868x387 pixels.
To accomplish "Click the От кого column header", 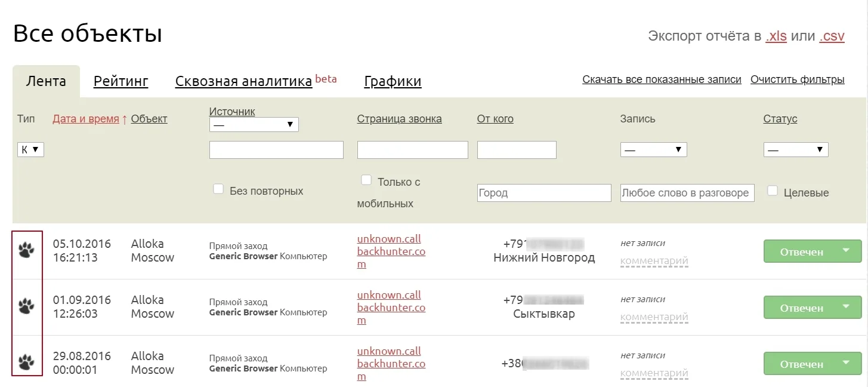I will click(495, 119).
